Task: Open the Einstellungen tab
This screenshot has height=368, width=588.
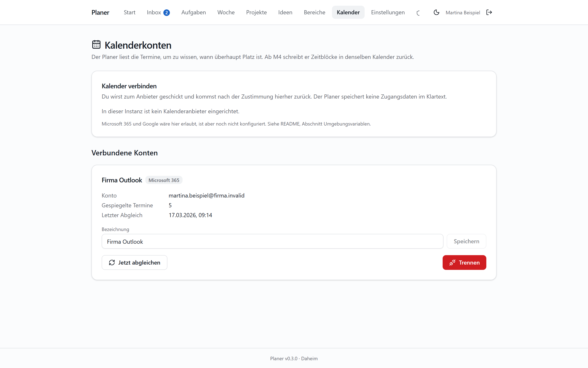Action: [388, 12]
